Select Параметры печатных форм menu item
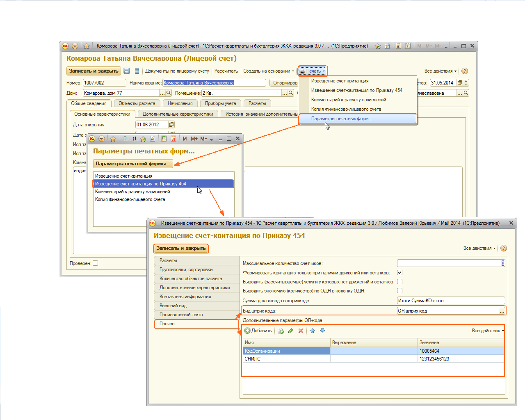Viewport: 525px width, 420px height. coord(342,119)
